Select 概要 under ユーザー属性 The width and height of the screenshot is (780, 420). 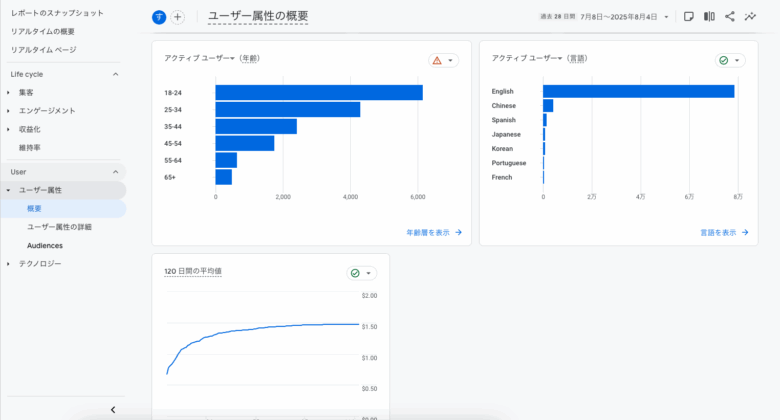pos(34,209)
